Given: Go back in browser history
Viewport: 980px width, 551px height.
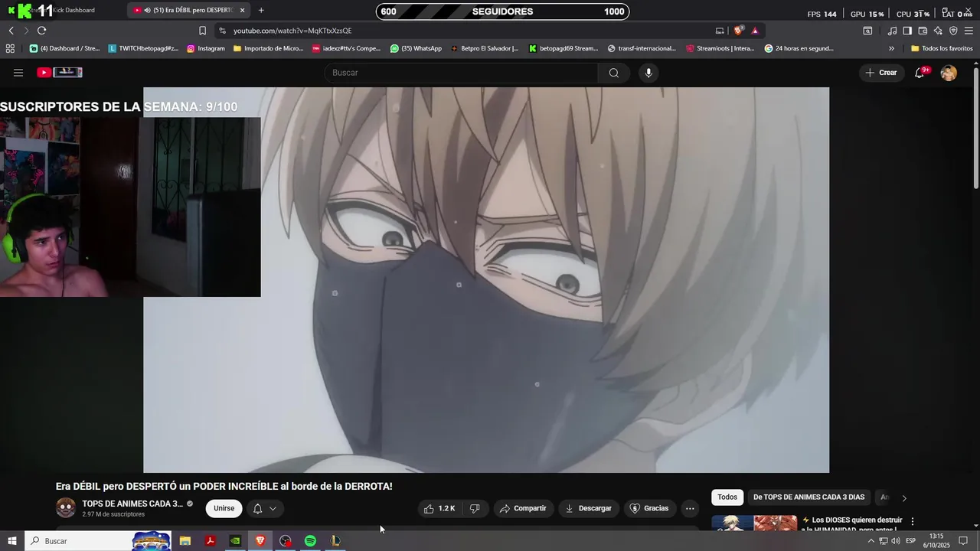Looking at the screenshot, I should 11,31.
